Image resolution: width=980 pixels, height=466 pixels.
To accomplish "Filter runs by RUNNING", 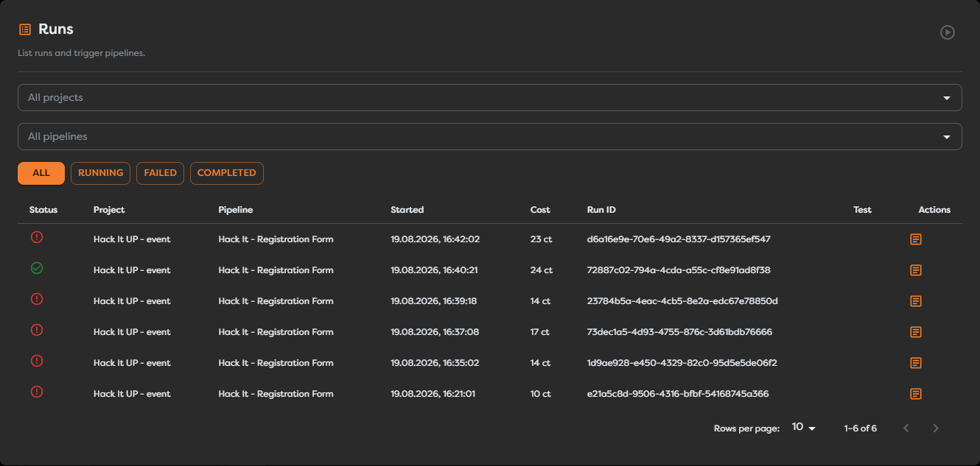I will click(x=100, y=173).
